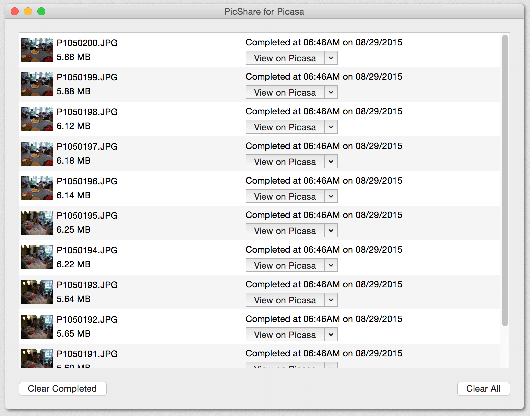
Task: Open View on Picasa for P1050196.JPG
Action: pos(285,196)
